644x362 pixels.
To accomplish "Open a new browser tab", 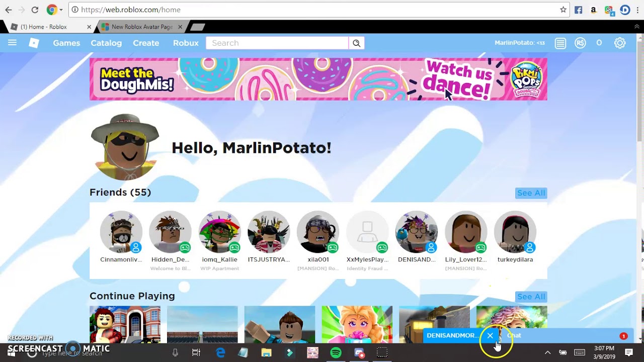I will click(x=198, y=27).
